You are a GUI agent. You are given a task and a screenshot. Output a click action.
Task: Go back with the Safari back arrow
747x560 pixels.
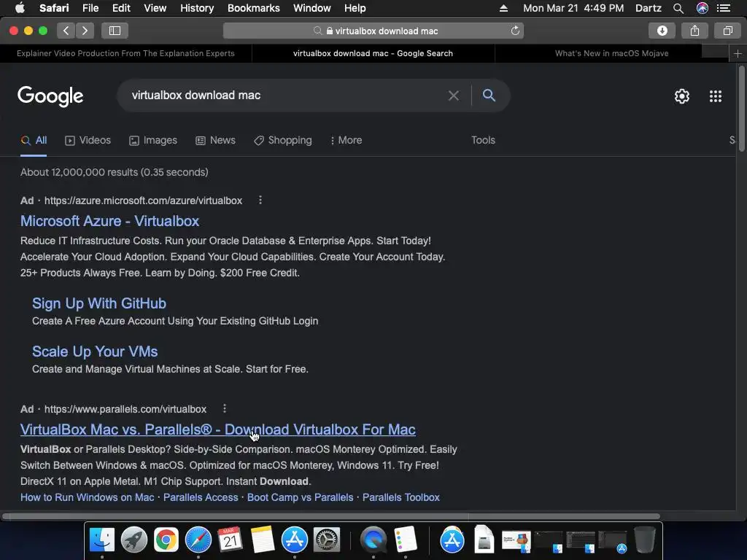tap(66, 31)
